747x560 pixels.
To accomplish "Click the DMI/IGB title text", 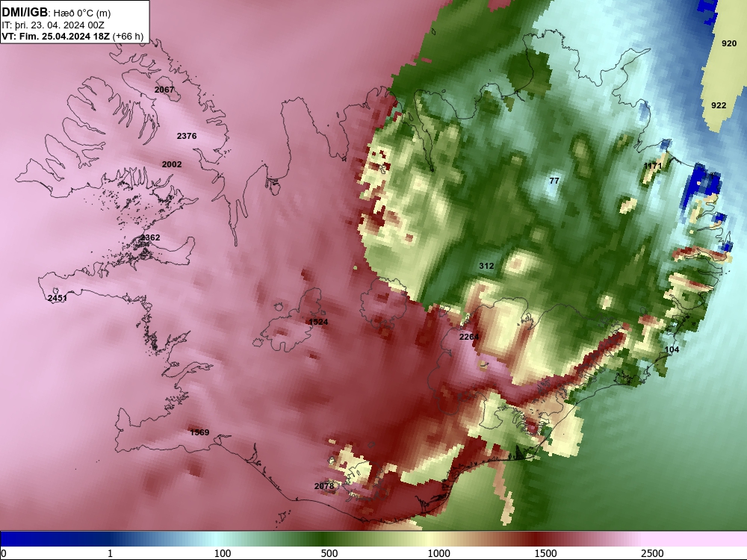I will tap(25, 13).
